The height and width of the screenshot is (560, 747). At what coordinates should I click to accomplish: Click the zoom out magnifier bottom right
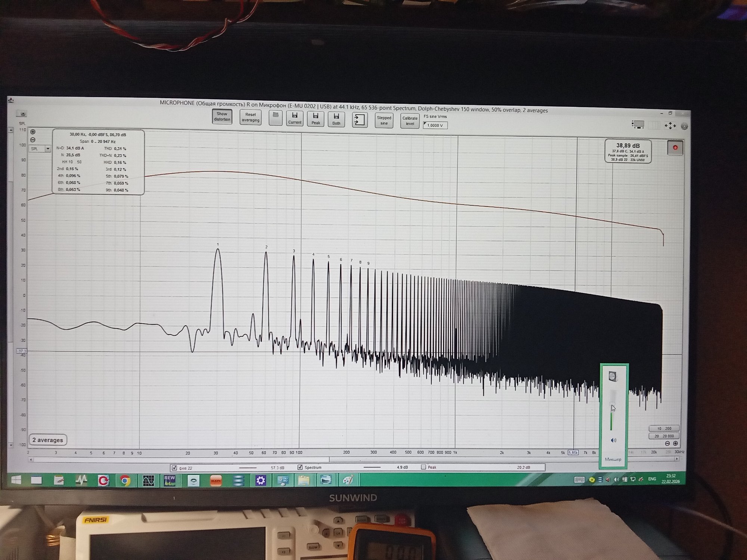(667, 444)
